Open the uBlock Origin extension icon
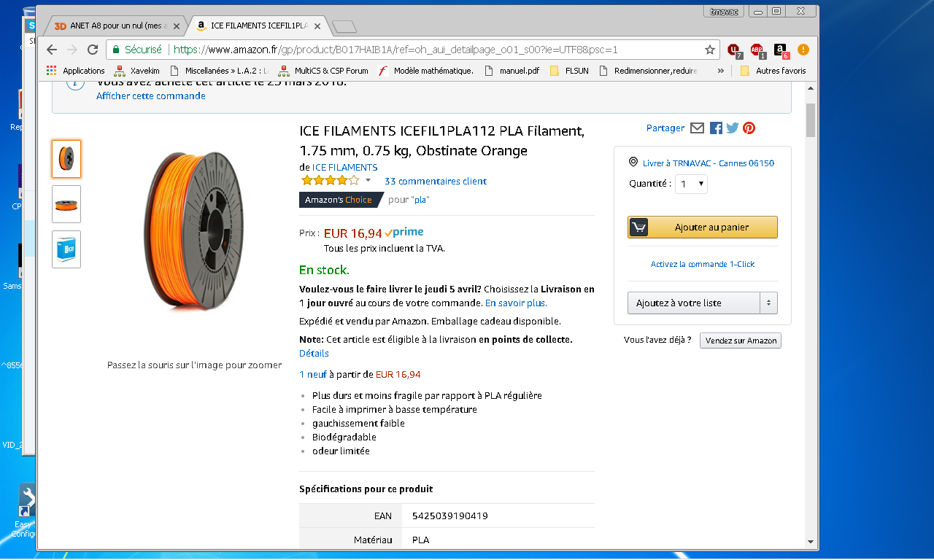 [x=735, y=50]
